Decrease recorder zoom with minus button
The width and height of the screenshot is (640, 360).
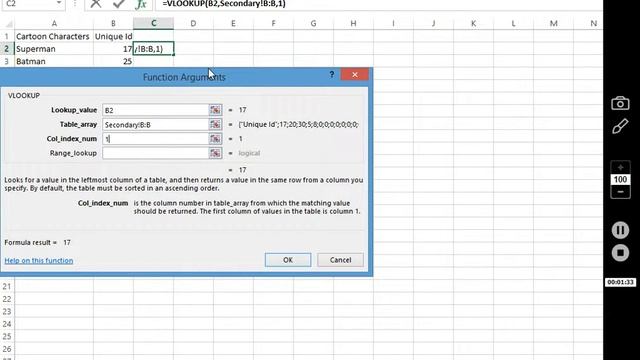tap(620, 192)
